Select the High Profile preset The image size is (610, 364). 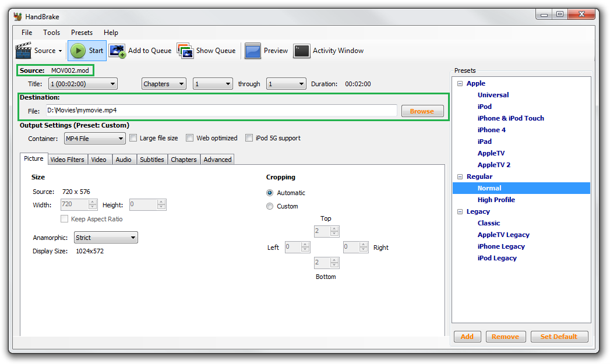(x=496, y=200)
